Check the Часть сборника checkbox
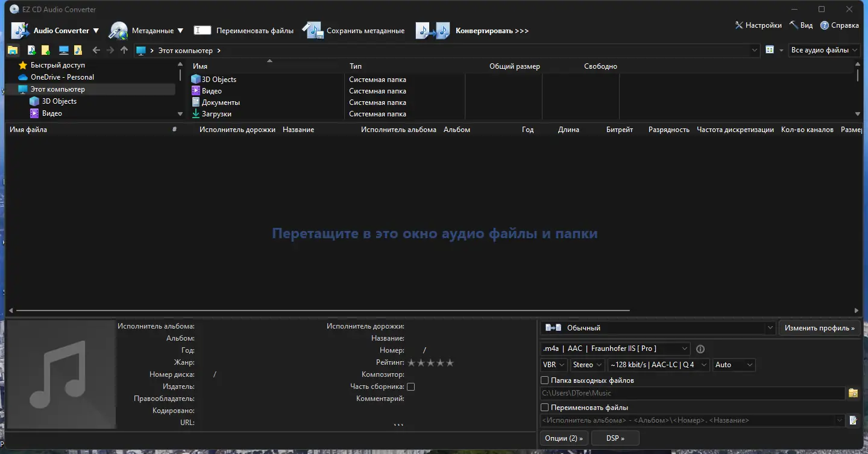This screenshot has height=454, width=868. tap(410, 386)
